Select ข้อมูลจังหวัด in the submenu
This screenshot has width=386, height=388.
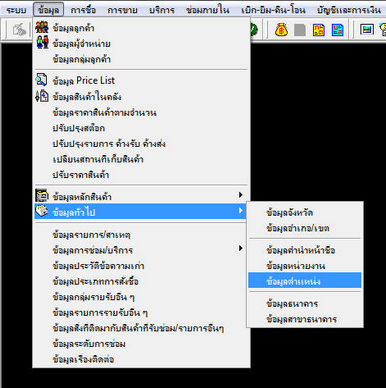(x=305, y=212)
